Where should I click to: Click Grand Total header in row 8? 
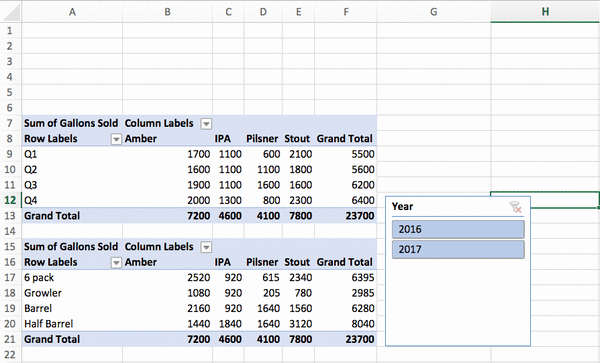pos(344,138)
